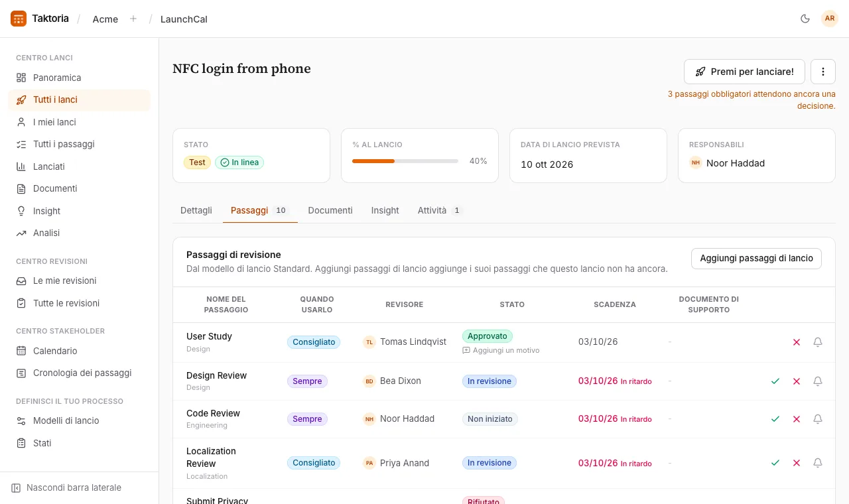
Task: Click the Non iniziato status badge
Action: (490, 419)
